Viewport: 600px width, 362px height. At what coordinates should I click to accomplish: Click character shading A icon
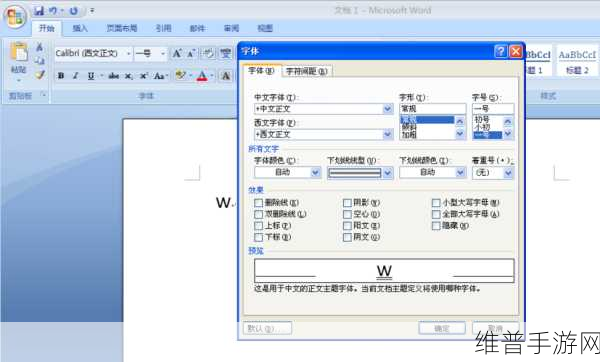pyautogui.click(x=226, y=76)
